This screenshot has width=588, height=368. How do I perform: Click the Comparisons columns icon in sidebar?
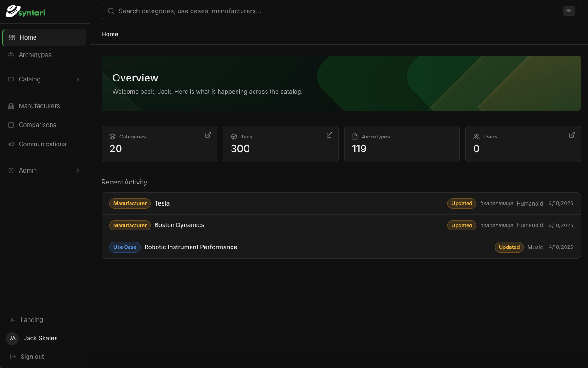[x=11, y=125]
